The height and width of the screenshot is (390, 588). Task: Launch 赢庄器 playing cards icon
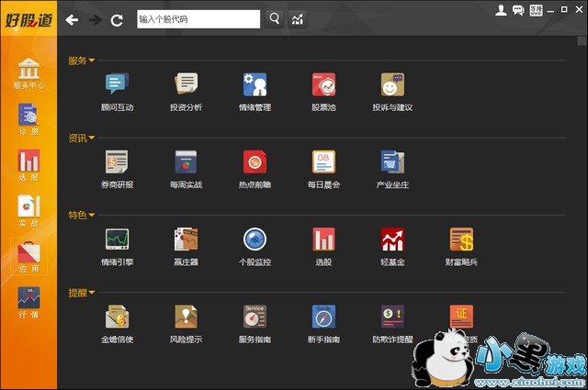187,240
